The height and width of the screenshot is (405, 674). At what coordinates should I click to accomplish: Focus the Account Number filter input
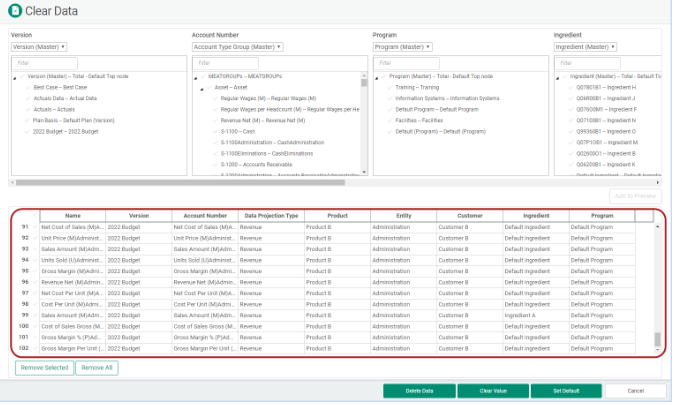click(x=226, y=63)
